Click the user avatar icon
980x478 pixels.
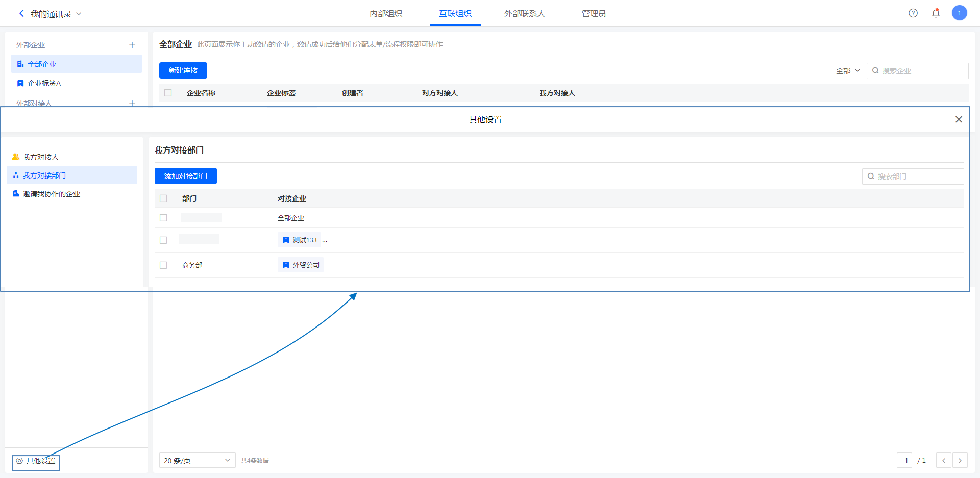pyautogui.click(x=959, y=13)
